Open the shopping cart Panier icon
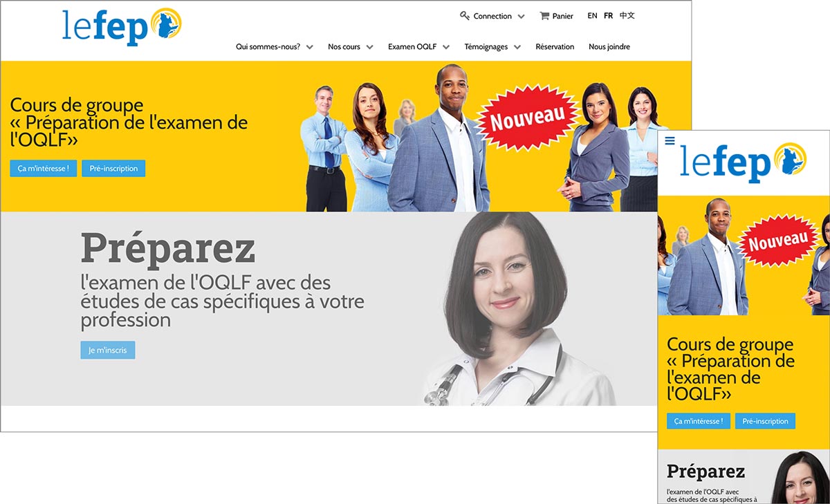Image resolution: width=830 pixels, height=504 pixels. click(544, 16)
